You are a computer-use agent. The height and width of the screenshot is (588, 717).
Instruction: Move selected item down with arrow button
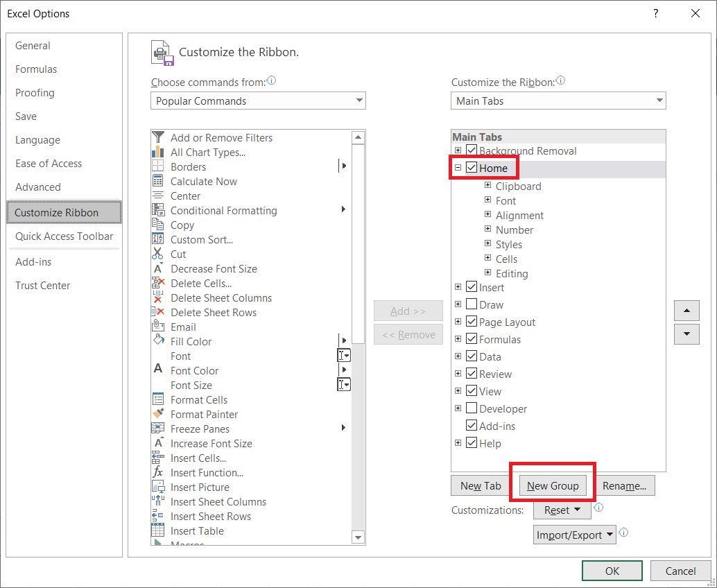[x=686, y=334]
